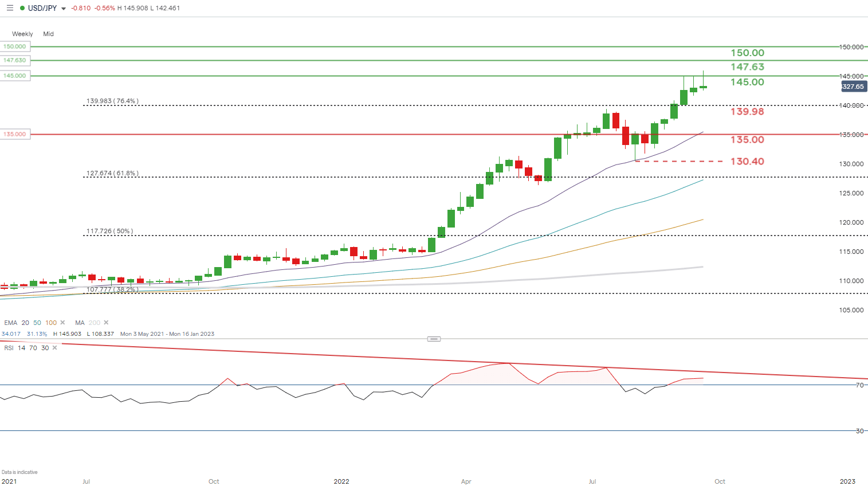Click the green 145.00 annotation text
This screenshot has height=486, width=868.
tap(747, 82)
